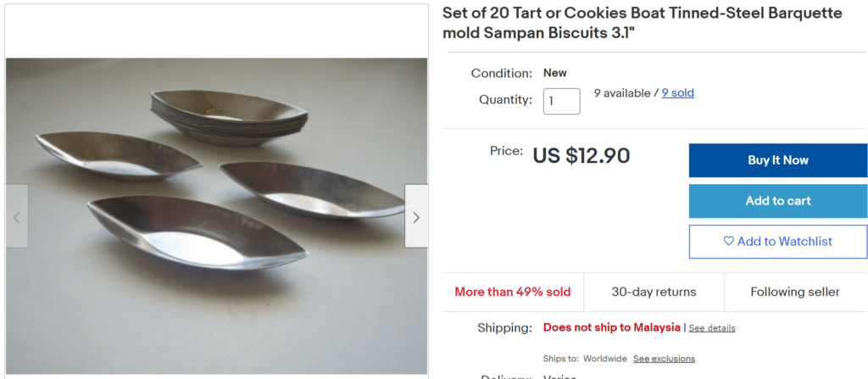This screenshot has width=868, height=379.
Task: Click the previous image arrow
Action: (17, 216)
